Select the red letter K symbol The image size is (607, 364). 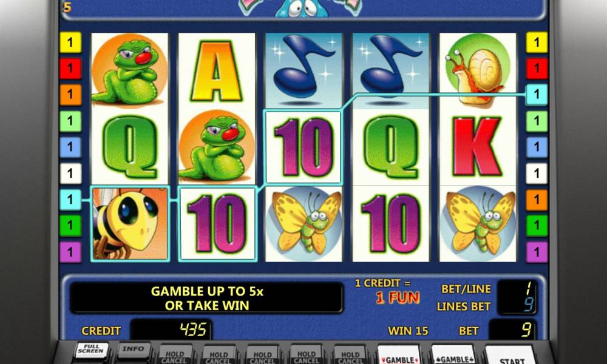(478, 147)
